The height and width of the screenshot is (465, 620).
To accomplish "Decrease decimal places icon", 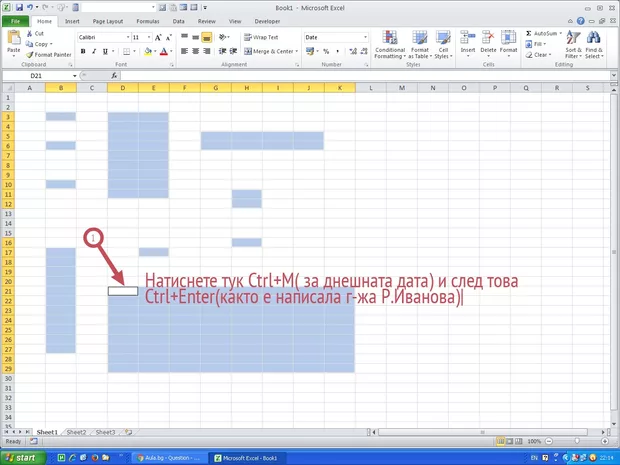I will [364, 51].
